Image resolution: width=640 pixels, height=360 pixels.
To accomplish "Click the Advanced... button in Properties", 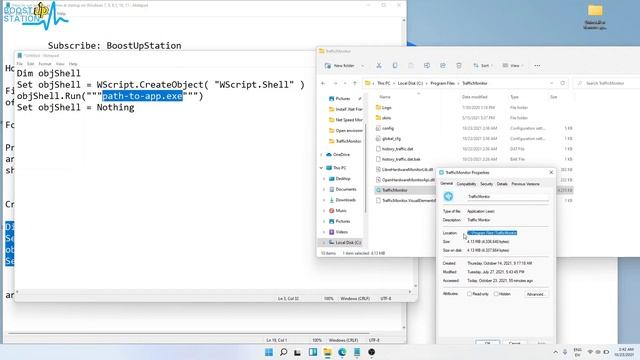I will point(536,294).
